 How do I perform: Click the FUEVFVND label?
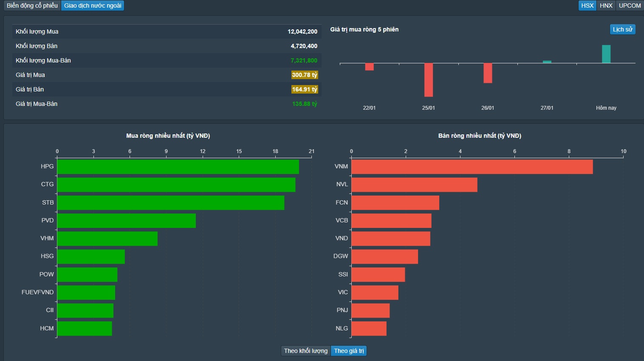[x=37, y=292]
